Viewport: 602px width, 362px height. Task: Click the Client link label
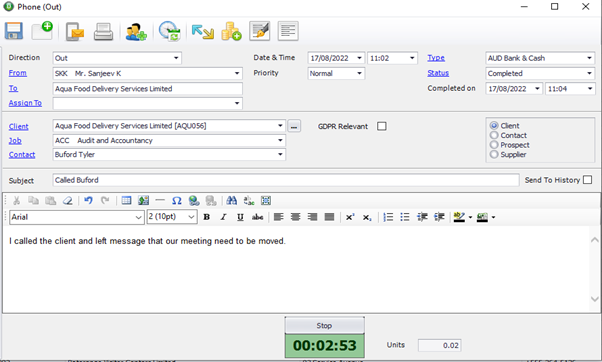pyautogui.click(x=18, y=126)
